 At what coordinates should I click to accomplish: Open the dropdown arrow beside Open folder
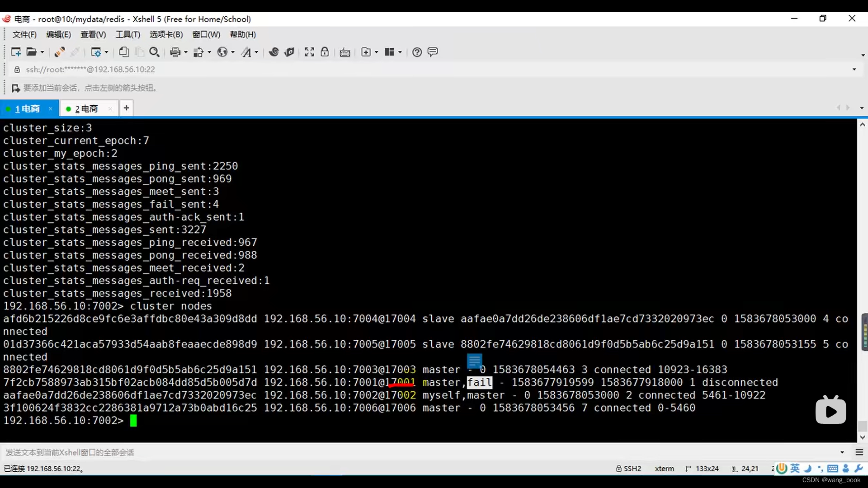coord(42,52)
